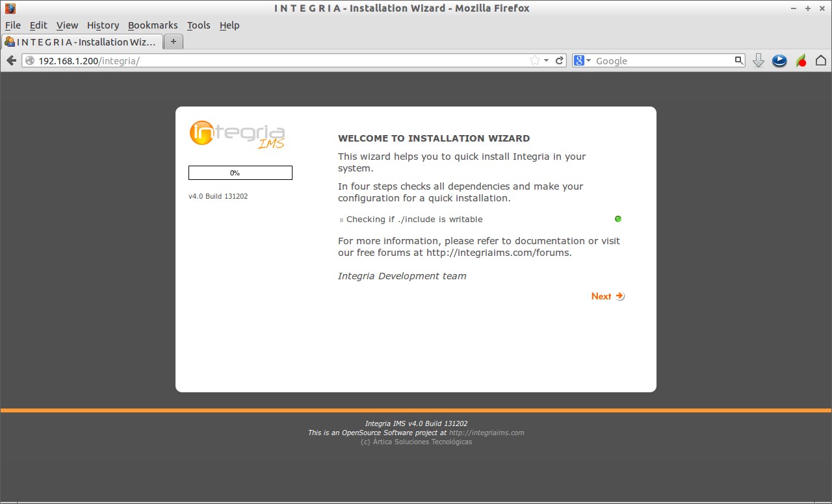Screen dimensions: 832x504
Task: Click the Integria IMS logo
Action: (237, 135)
